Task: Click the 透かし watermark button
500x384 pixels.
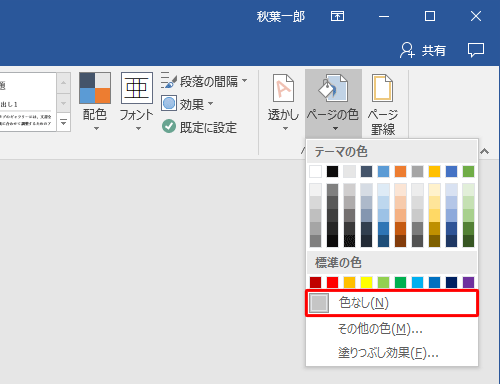Action: tap(283, 103)
